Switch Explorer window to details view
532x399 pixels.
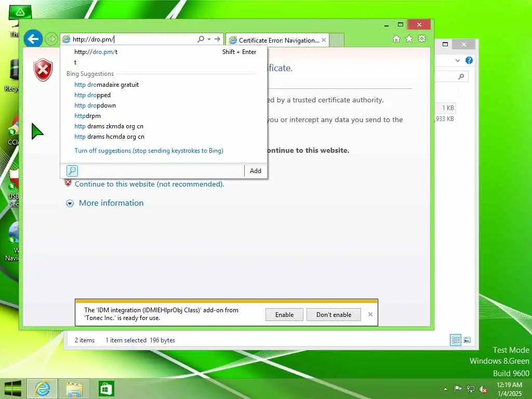coord(455,340)
